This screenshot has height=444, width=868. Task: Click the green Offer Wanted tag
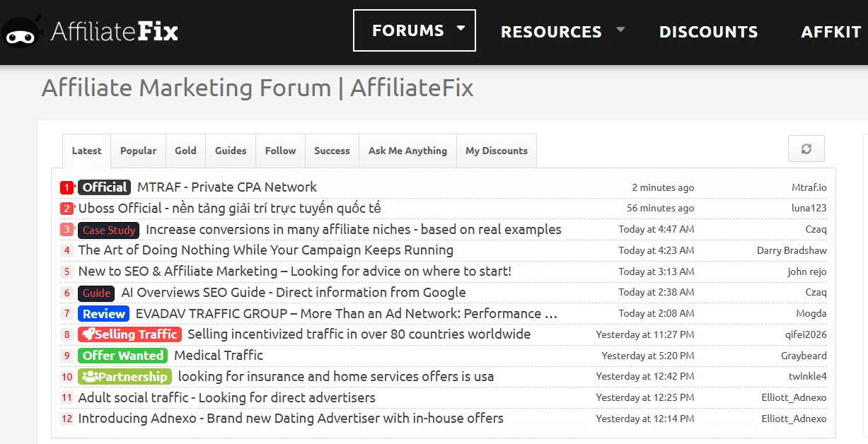pos(123,356)
